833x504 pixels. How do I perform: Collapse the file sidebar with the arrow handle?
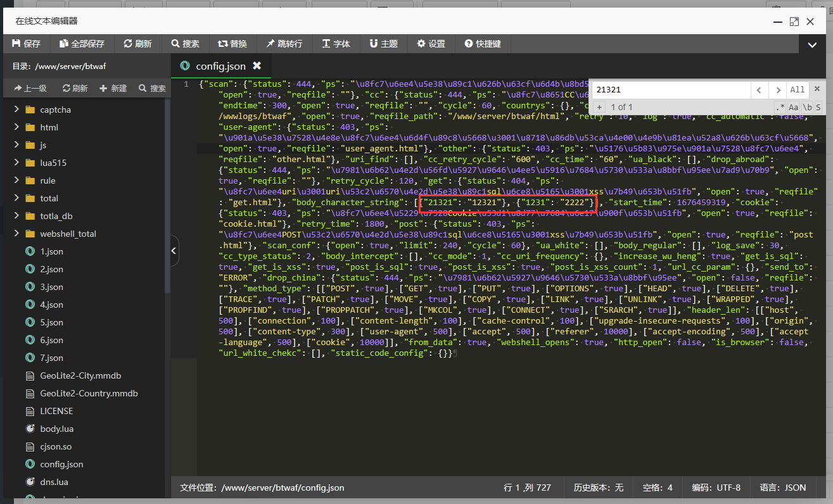pyautogui.click(x=174, y=252)
